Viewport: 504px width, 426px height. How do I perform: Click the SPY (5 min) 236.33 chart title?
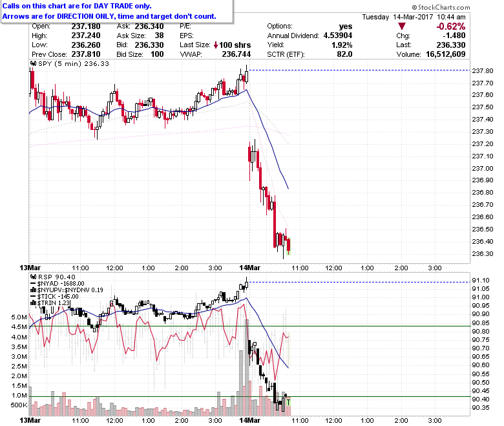tap(74, 63)
